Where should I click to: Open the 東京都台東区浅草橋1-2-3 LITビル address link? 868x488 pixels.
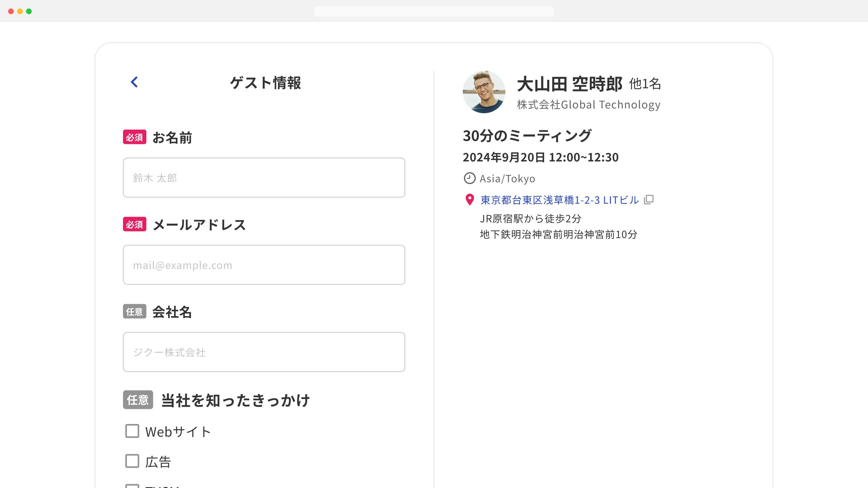click(559, 200)
